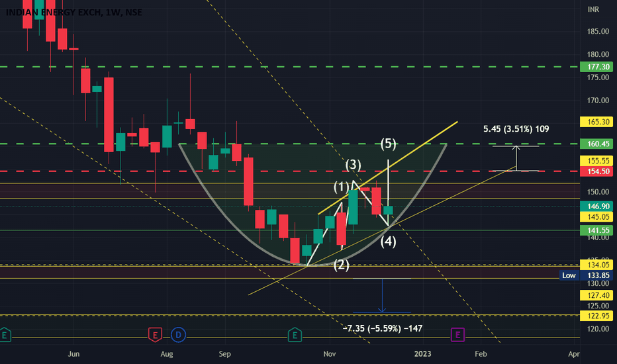Click the wave label (3)
The height and width of the screenshot is (364, 617).
(x=353, y=165)
